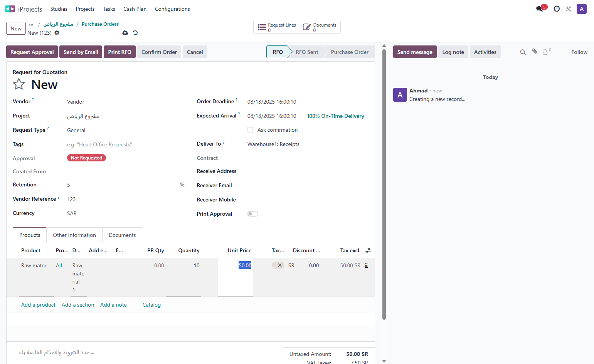Mark the order as favorite star

(x=19, y=84)
